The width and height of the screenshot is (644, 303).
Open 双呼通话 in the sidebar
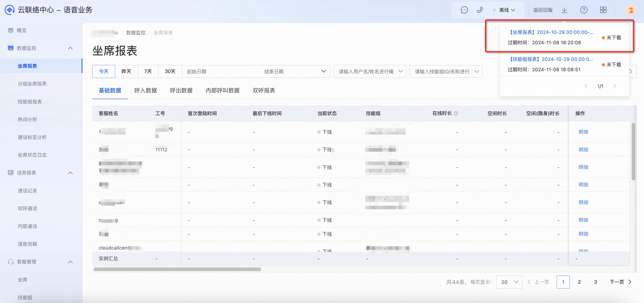(x=27, y=209)
